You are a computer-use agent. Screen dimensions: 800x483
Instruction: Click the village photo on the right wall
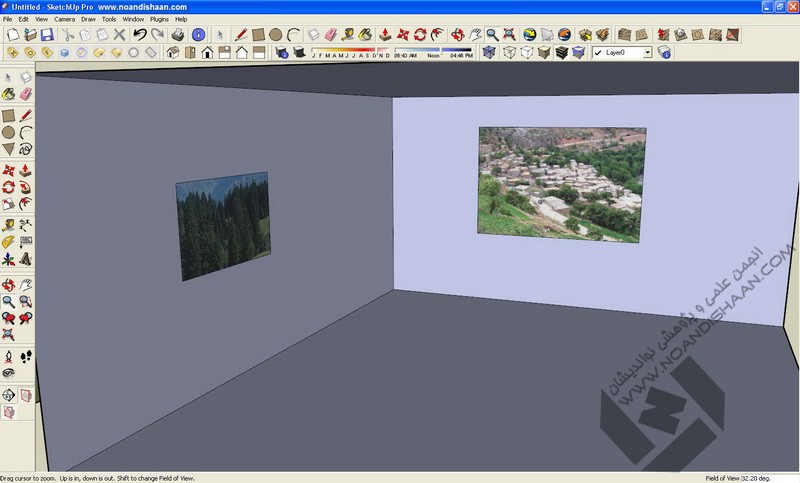click(x=561, y=184)
